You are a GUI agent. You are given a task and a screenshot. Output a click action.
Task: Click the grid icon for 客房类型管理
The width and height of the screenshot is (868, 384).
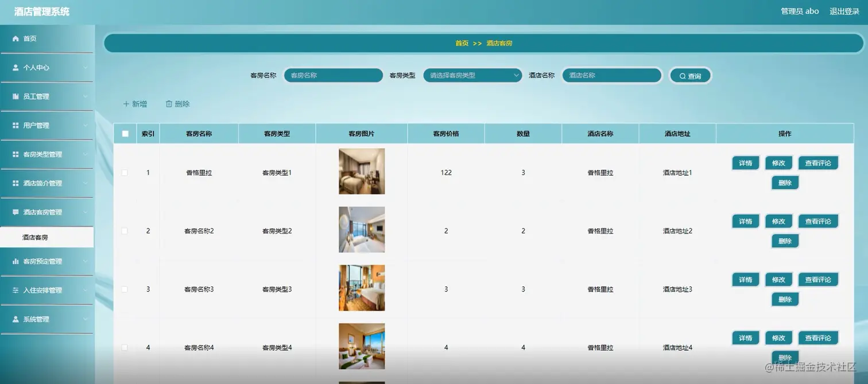[x=15, y=154]
